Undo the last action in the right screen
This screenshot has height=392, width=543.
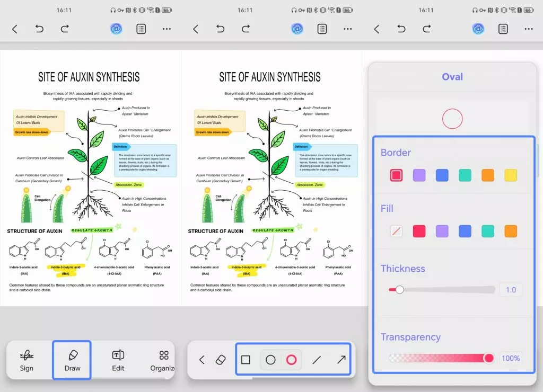click(x=401, y=29)
